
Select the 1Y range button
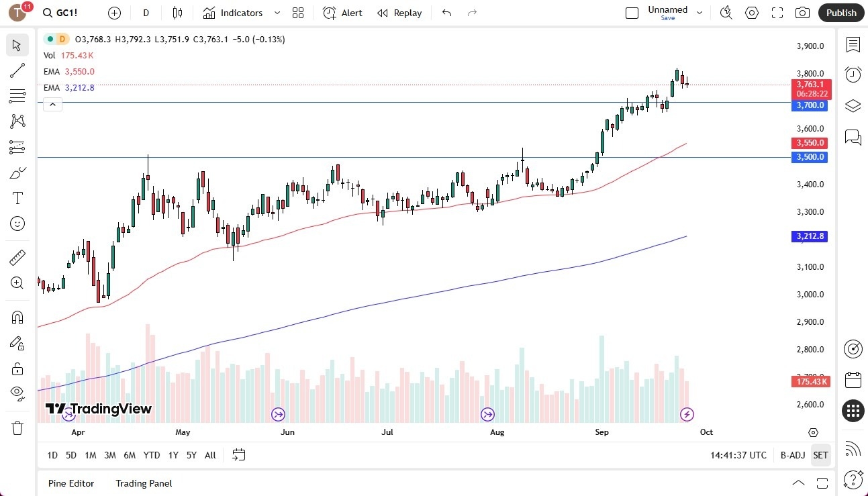tap(173, 455)
